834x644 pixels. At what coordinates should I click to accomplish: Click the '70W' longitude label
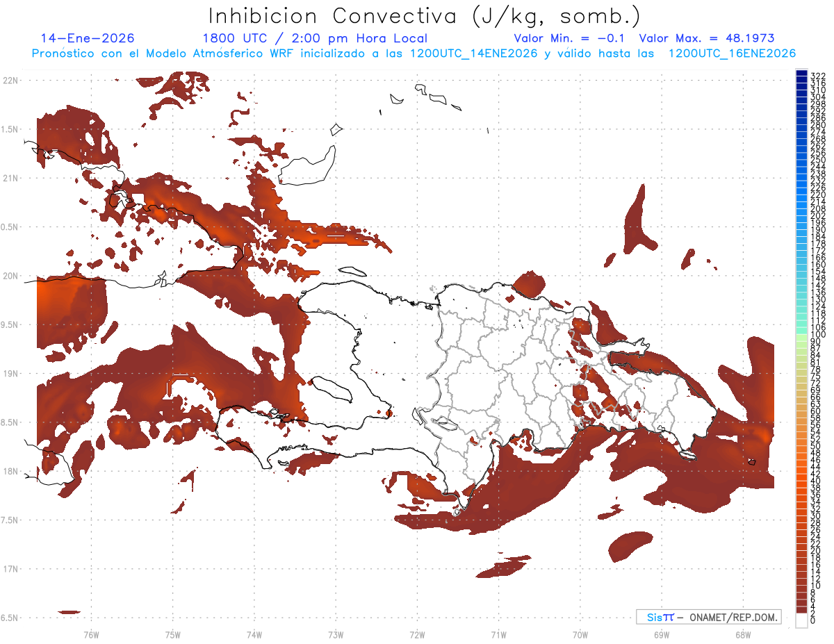[x=580, y=634]
